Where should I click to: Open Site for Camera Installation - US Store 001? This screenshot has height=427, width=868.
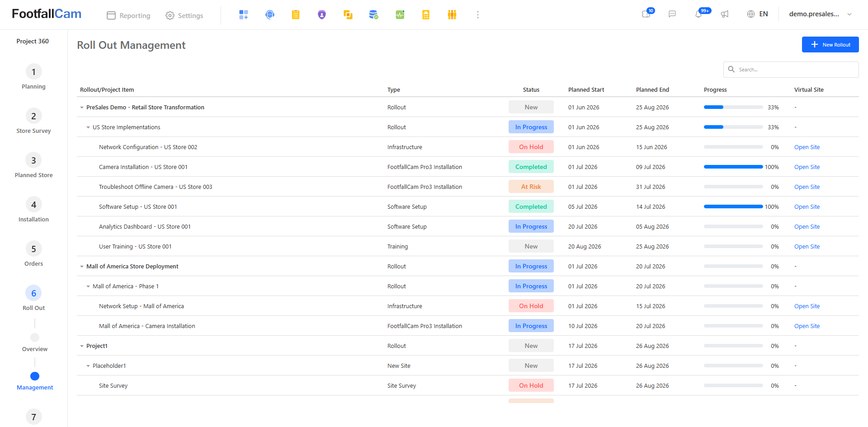[x=807, y=167]
